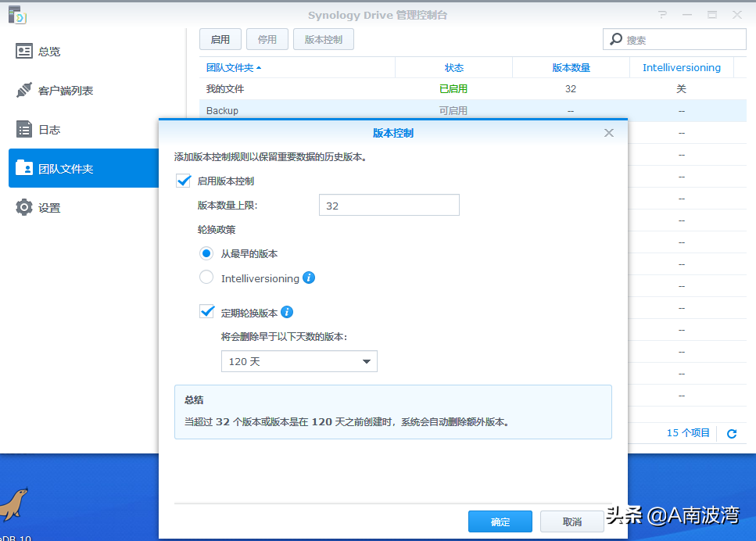Click the 日志 list icon
Screen dimensions: 756x541
tap(23, 129)
